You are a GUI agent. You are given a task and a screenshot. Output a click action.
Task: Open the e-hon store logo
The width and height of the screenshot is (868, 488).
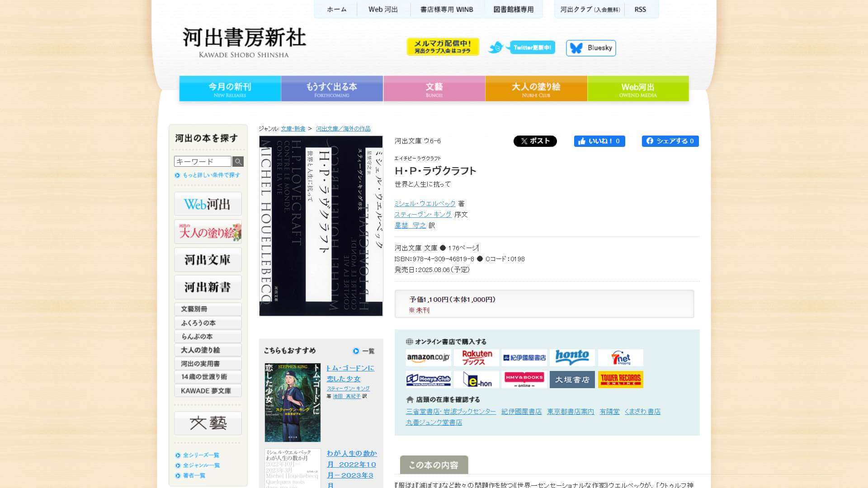click(x=476, y=380)
